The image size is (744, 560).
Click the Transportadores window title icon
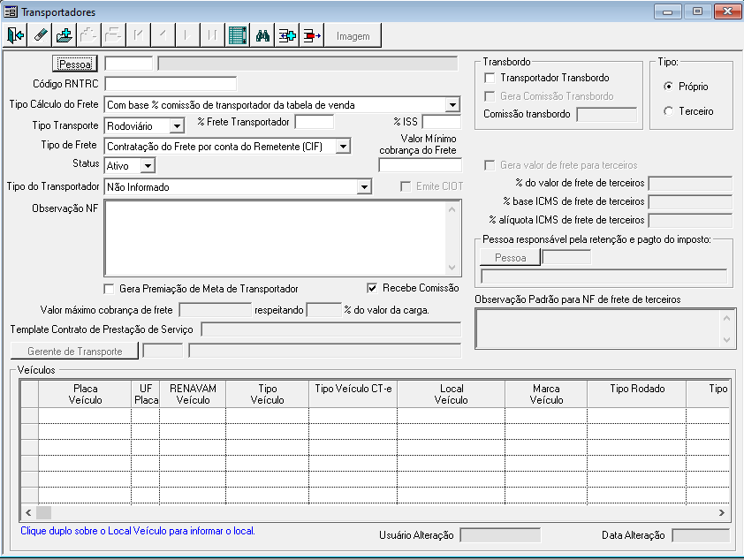click(11, 11)
